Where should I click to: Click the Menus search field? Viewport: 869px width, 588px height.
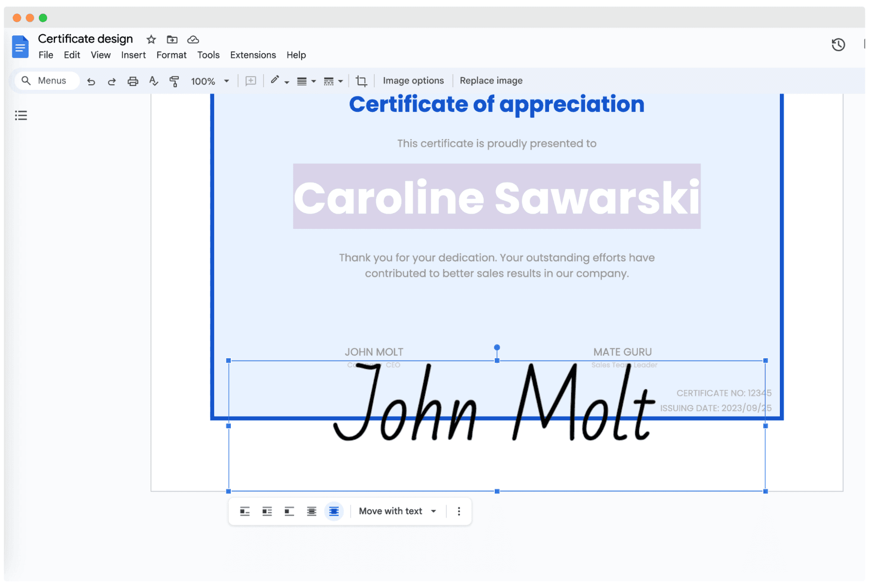[47, 81]
